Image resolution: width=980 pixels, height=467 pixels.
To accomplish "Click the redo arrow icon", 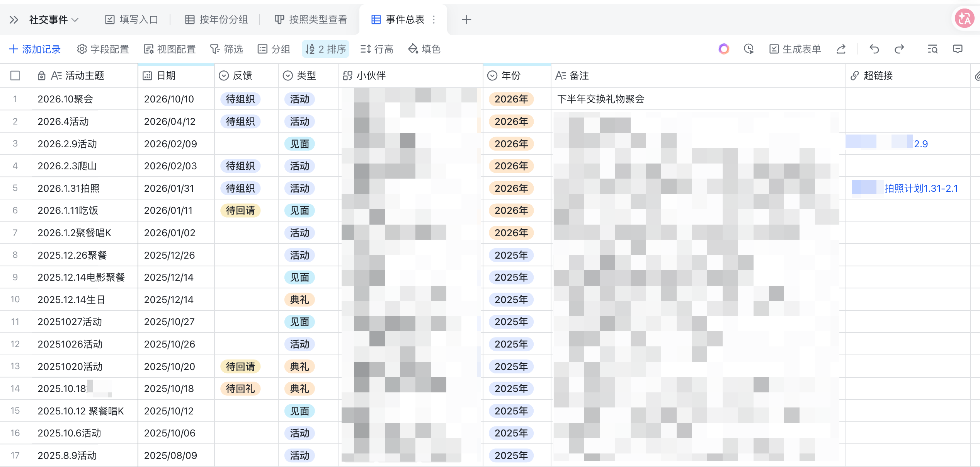I will click(x=899, y=49).
